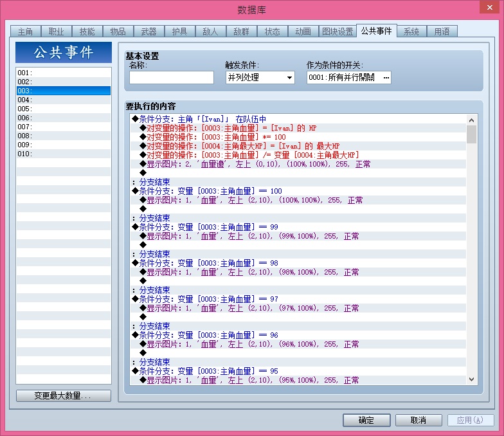The width and height of the screenshot is (504, 436).
Task: Click the event content scrollbar thumb
Action: [472, 134]
